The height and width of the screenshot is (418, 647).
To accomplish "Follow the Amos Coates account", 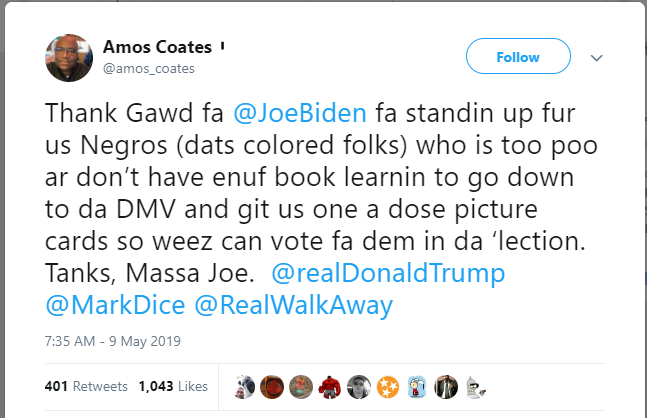I will coord(517,57).
